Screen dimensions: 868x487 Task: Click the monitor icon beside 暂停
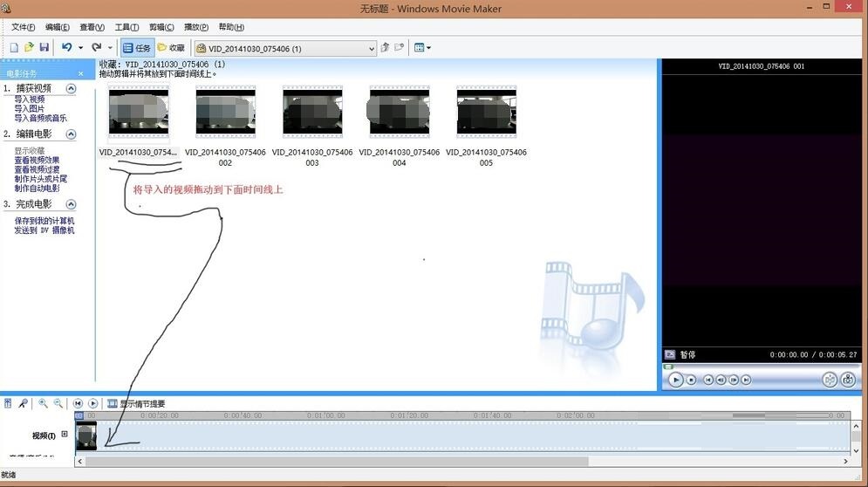pos(670,354)
